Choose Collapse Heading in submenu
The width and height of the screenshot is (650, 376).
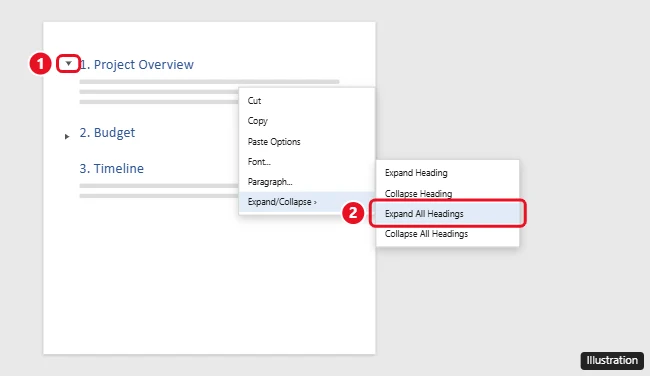coord(447,193)
